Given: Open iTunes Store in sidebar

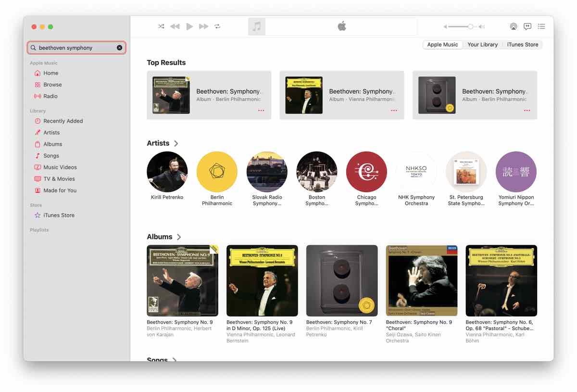Looking at the screenshot, I should pos(59,215).
